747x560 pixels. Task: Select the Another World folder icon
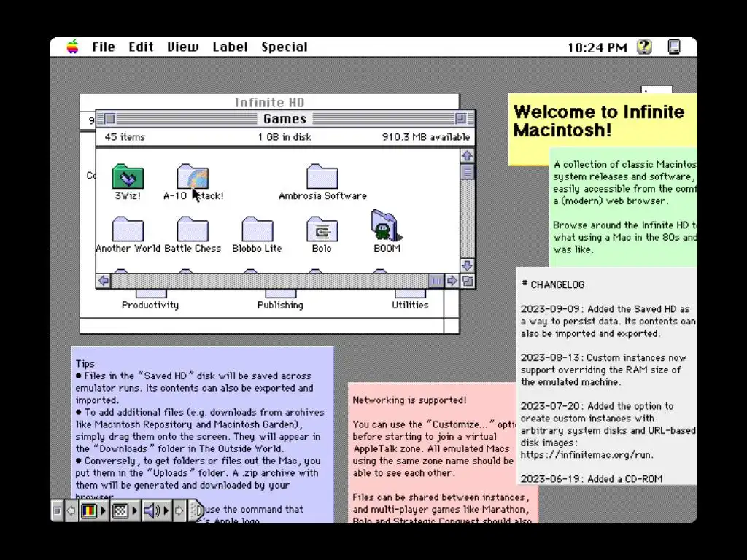click(128, 230)
